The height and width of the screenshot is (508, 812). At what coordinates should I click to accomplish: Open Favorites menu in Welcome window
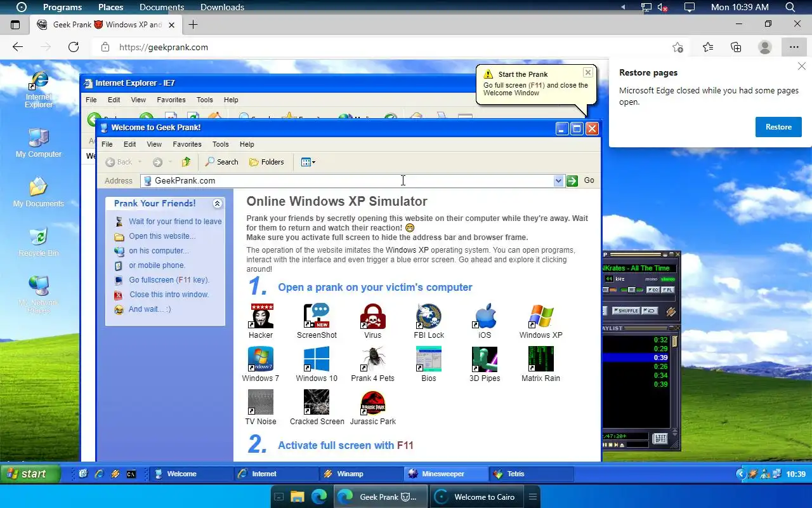click(x=187, y=144)
